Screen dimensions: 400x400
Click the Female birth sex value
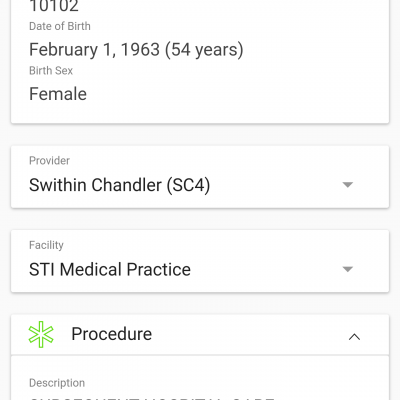58,94
